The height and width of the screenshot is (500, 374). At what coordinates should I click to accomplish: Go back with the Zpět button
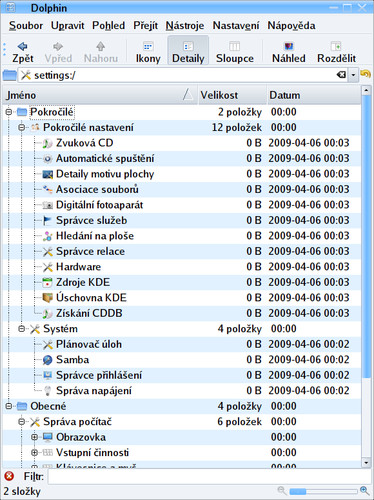[x=23, y=52]
